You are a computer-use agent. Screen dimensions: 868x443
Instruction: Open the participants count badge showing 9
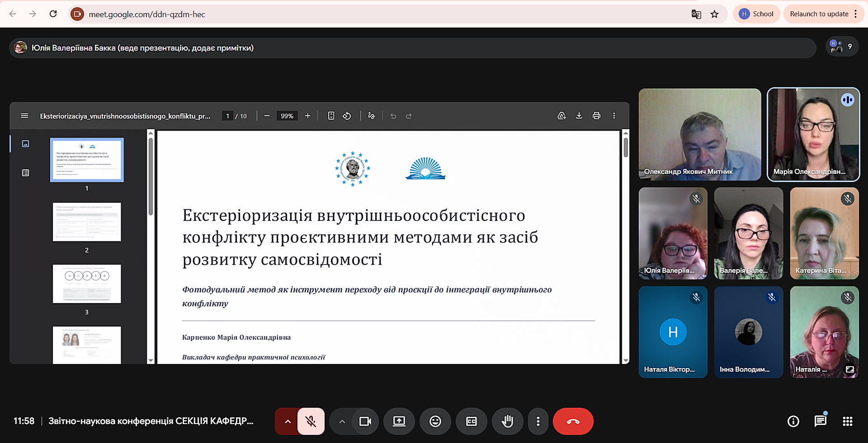[x=842, y=47]
